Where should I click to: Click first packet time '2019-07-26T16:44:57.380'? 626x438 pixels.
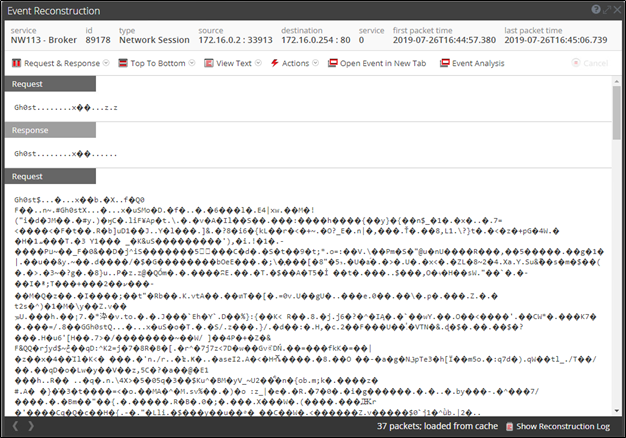(444, 40)
